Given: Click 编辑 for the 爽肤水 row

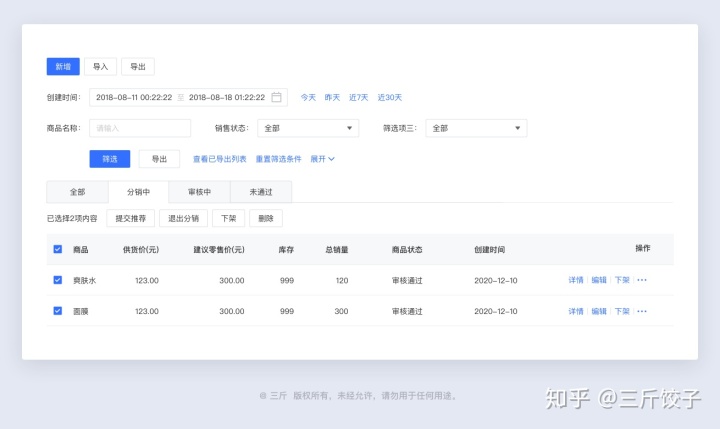Looking at the screenshot, I should (x=599, y=280).
